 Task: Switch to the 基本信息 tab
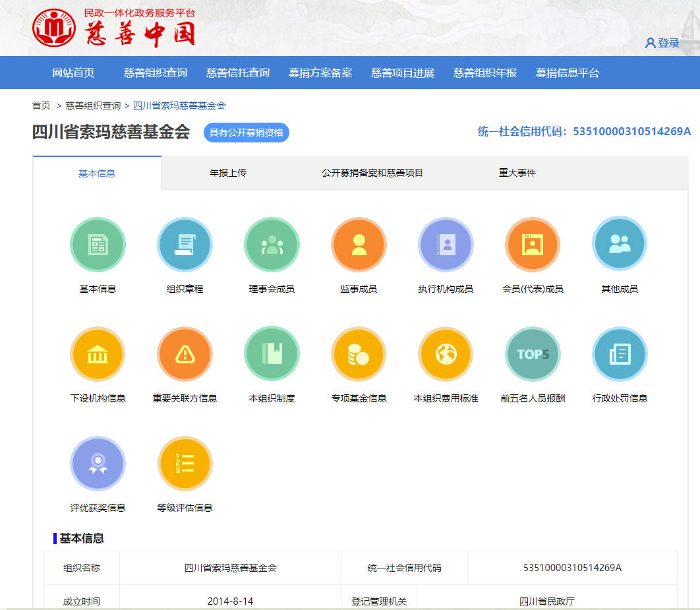click(97, 173)
